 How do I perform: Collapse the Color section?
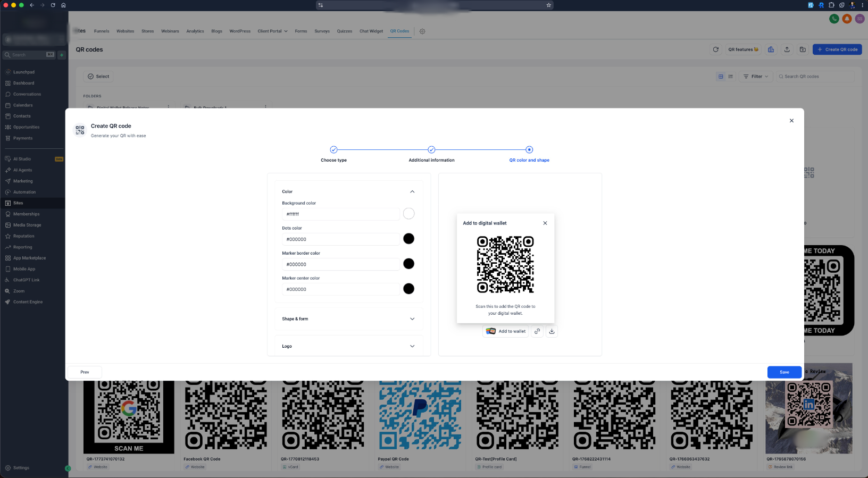[412, 191]
